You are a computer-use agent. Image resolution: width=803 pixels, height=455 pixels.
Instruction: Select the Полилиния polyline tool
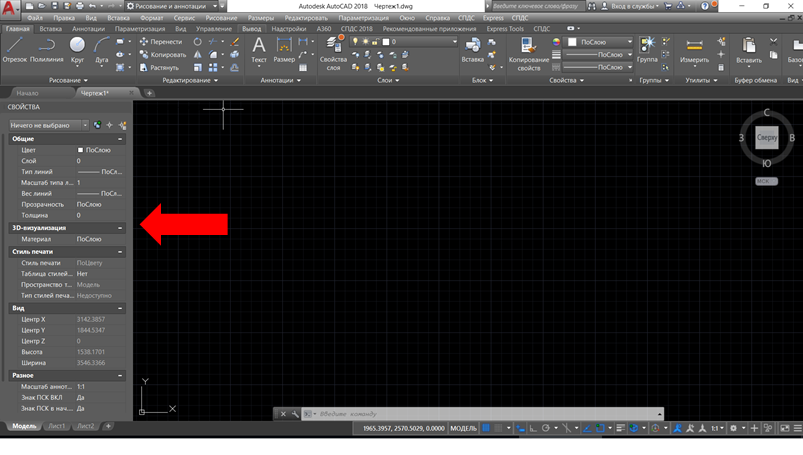[x=46, y=49]
